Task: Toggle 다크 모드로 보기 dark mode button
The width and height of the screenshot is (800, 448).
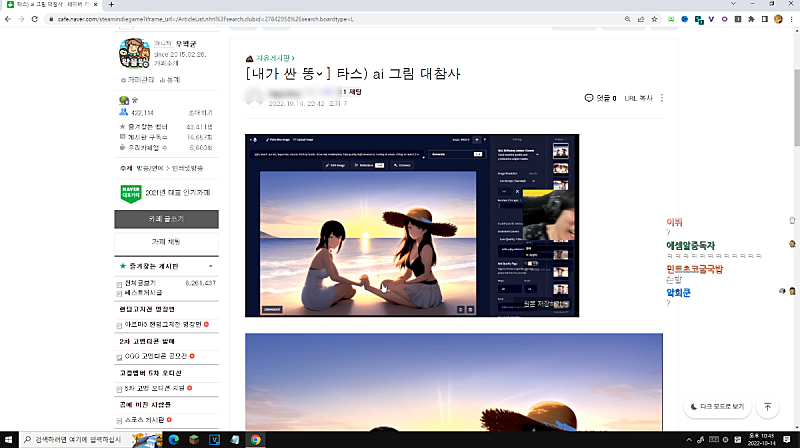Action: click(x=717, y=407)
